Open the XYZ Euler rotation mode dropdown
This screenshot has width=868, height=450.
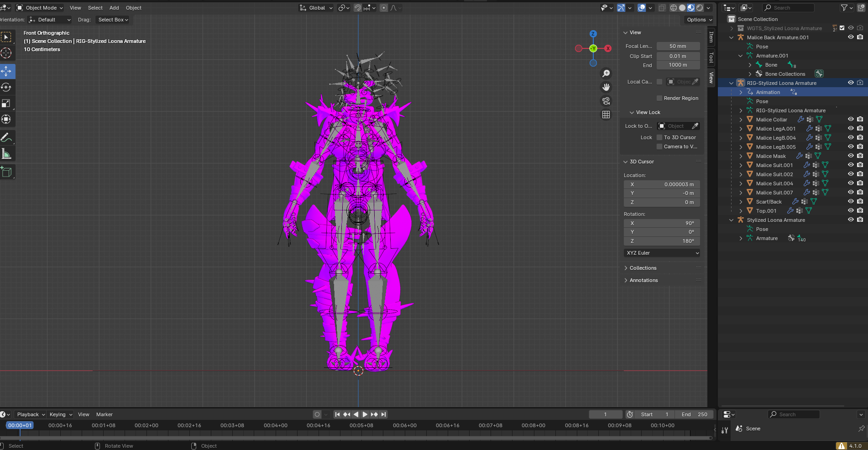click(662, 253)
